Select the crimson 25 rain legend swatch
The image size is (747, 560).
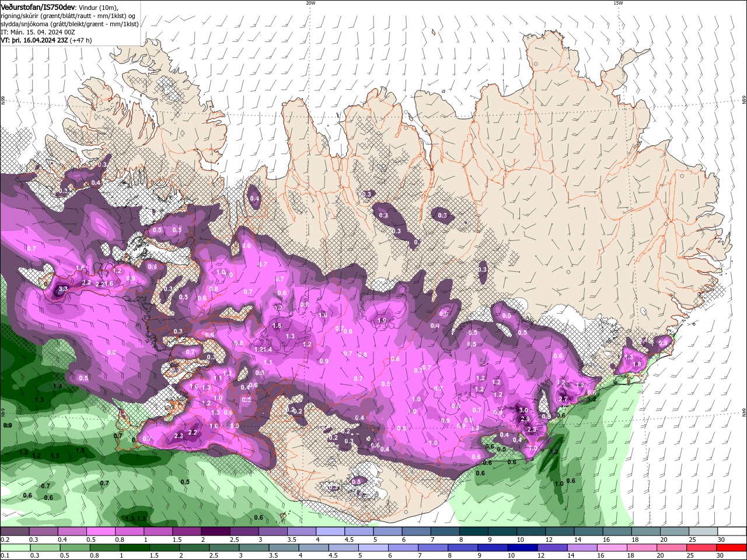pos(701,548)
